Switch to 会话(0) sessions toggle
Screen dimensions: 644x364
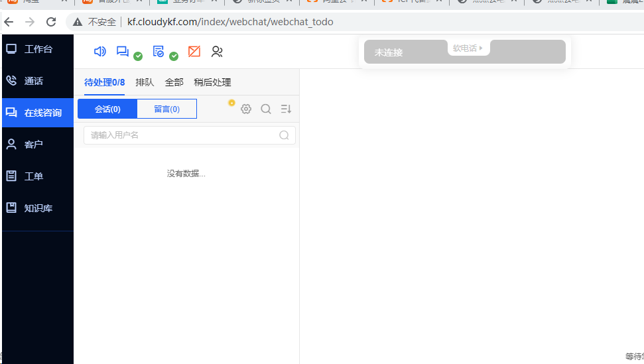coord(107,109)
